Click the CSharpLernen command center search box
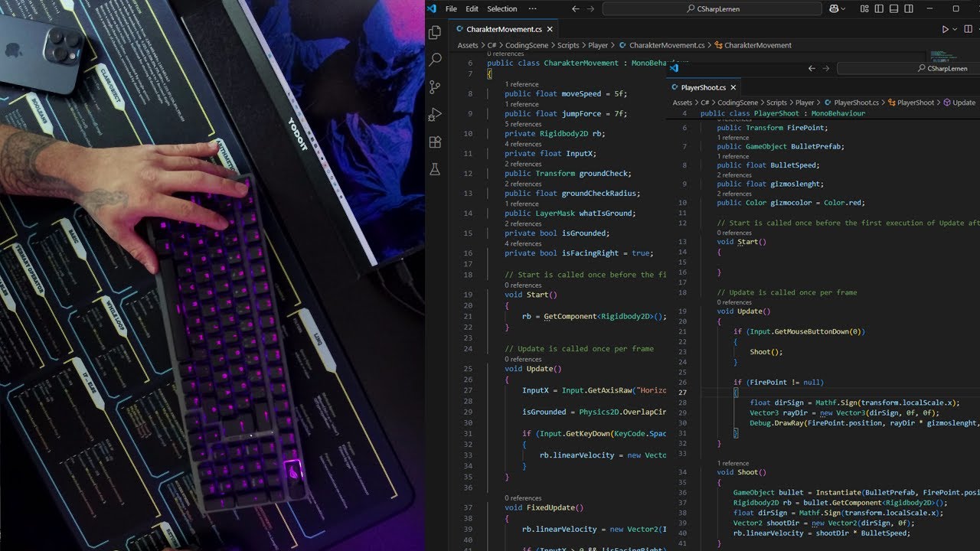Image resolution: width=980 pixels, height=551 pixels. pos(711,8)
